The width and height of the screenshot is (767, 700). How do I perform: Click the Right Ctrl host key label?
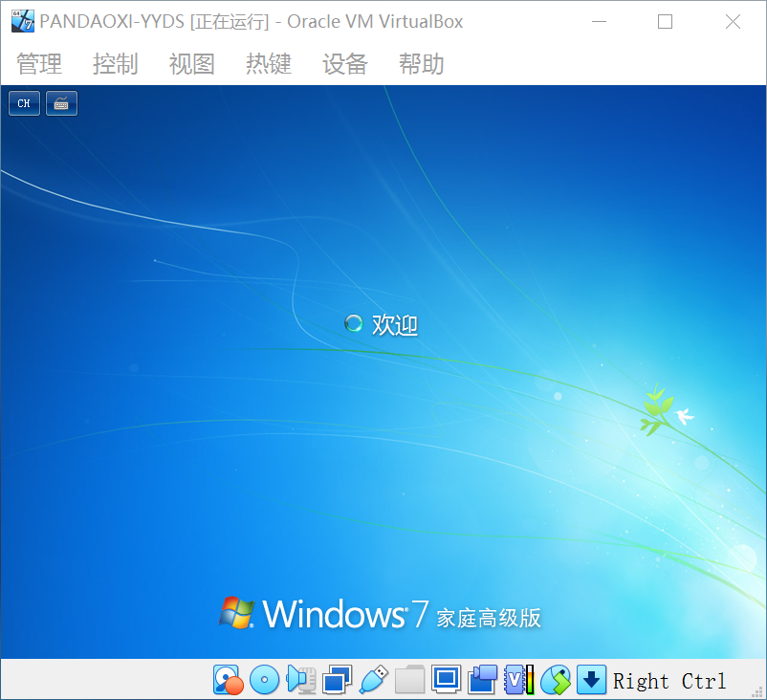(669, 681)
